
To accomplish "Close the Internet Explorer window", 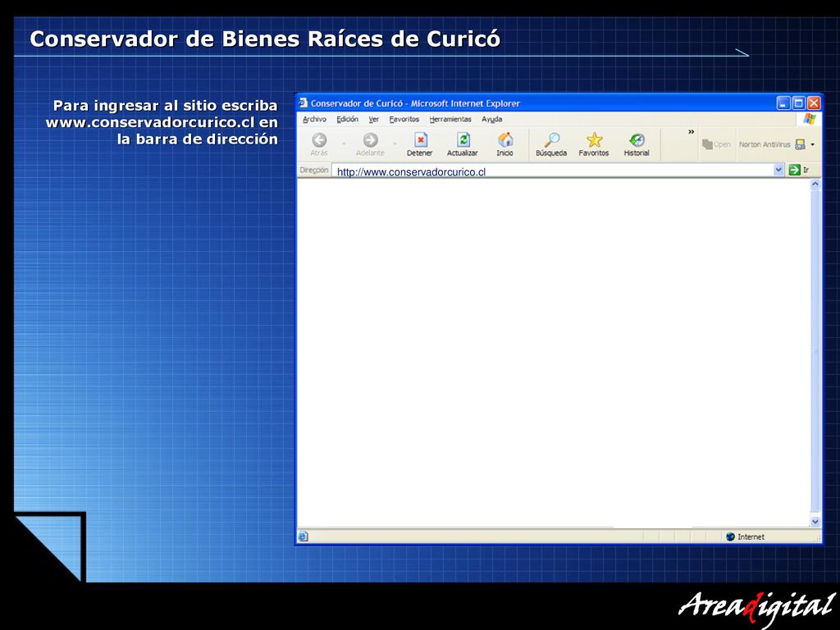I will [x=814, y=103].
